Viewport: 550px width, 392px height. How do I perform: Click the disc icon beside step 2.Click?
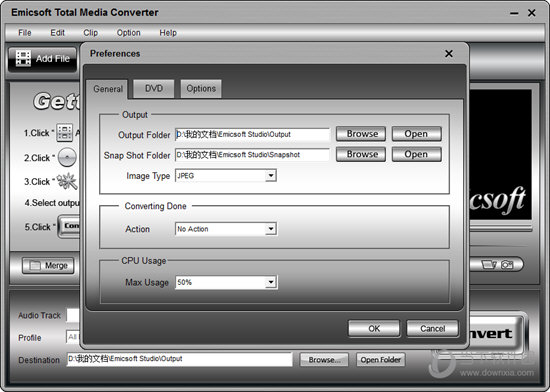[x=67, y=157]
